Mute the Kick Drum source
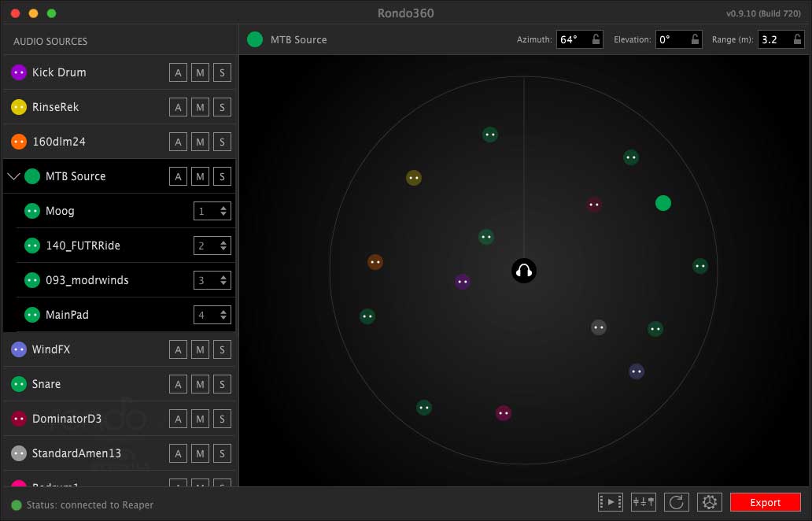Viewport: 812px width, 521px height. click(x=201, y=72)
